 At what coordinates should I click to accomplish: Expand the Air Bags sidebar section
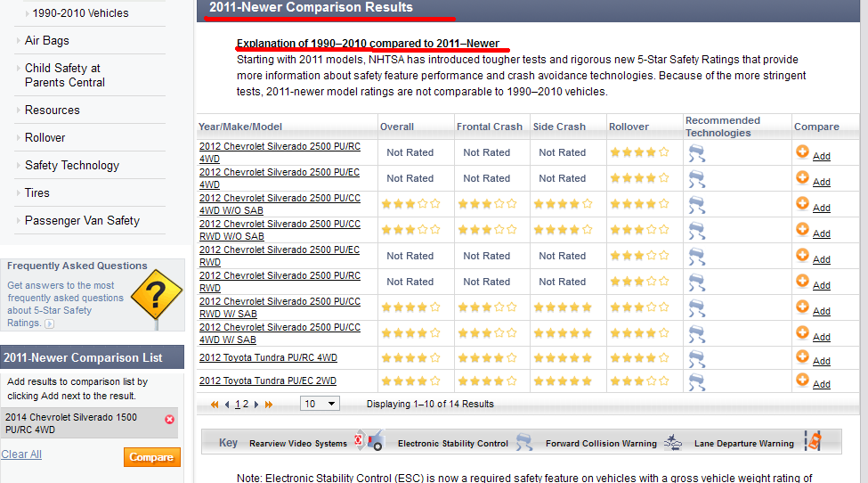click(46, 40)
